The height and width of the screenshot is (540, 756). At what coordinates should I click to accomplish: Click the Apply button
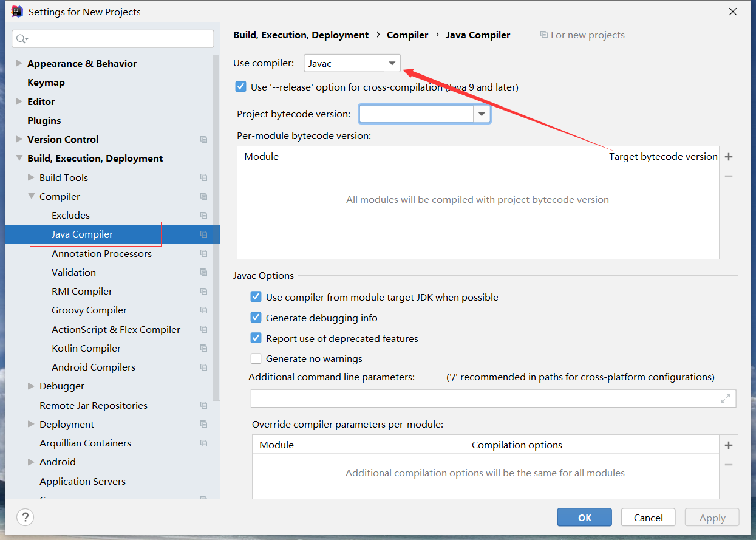click(x=712, y=518)
